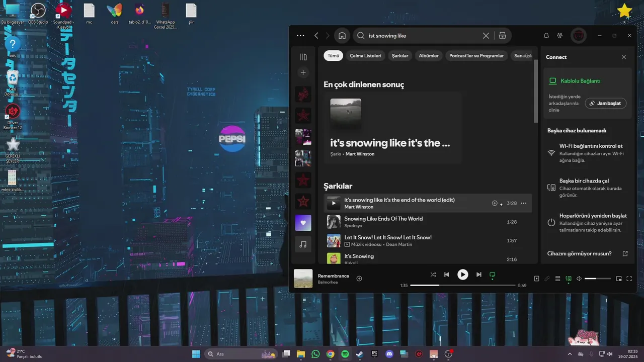Screen dimensions: 644x362
Task: Open Spotify Home
Action: [342, 36]
